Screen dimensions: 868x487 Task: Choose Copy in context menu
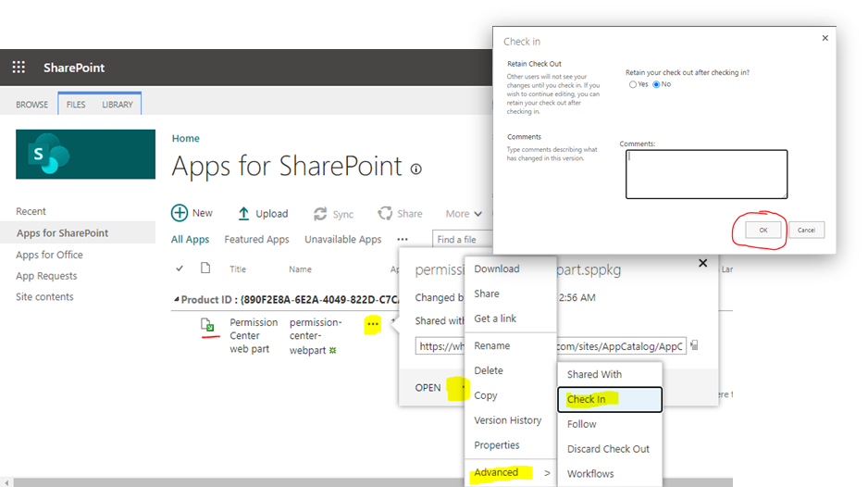tap(486, 395)
